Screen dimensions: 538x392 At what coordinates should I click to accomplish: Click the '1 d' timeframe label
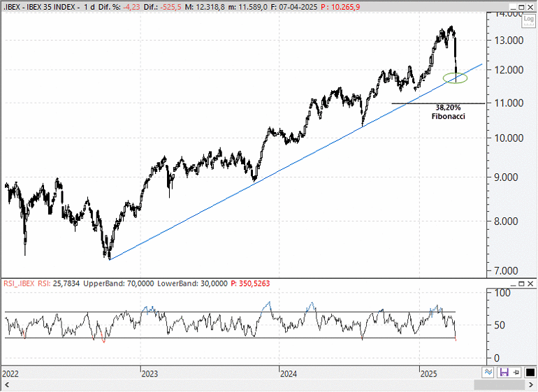click(89, 7)
